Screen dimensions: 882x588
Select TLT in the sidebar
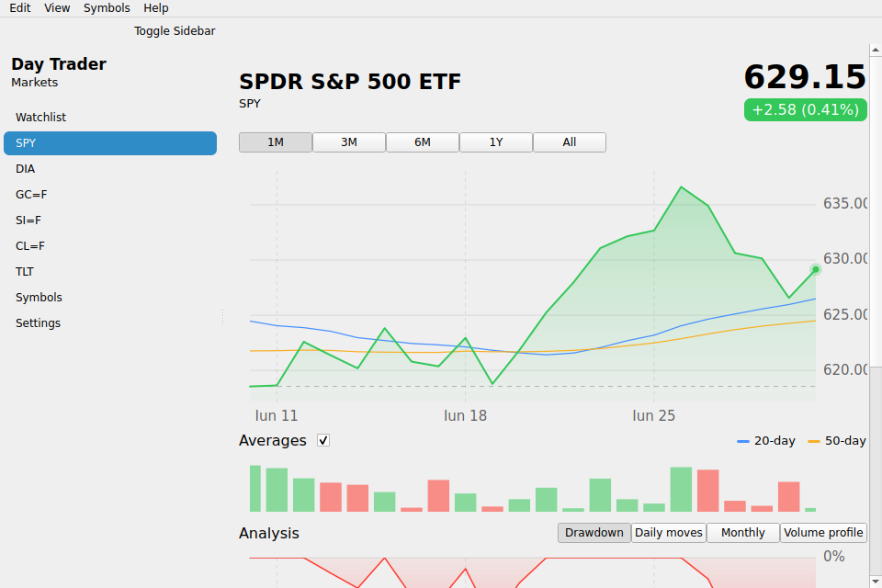(110, 272)
